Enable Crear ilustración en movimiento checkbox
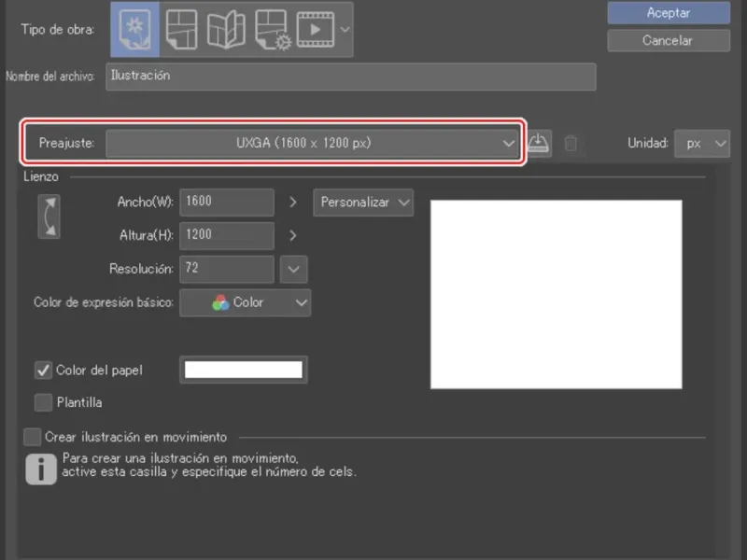 (32, 437)
